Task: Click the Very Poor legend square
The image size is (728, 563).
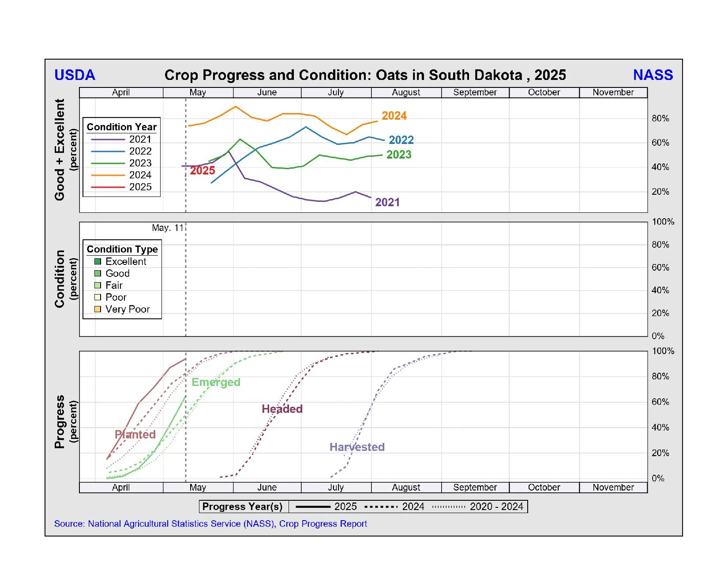Action: point(98,309)
